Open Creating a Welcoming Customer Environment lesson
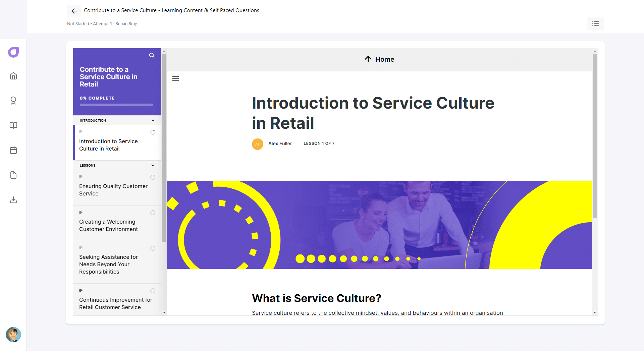 [117, 223]
